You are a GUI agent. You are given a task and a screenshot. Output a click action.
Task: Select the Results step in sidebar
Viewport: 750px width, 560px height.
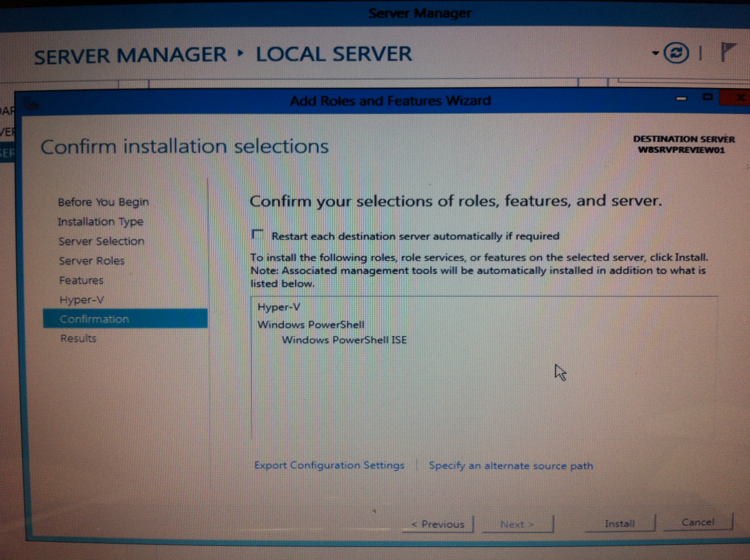(78, 338)
